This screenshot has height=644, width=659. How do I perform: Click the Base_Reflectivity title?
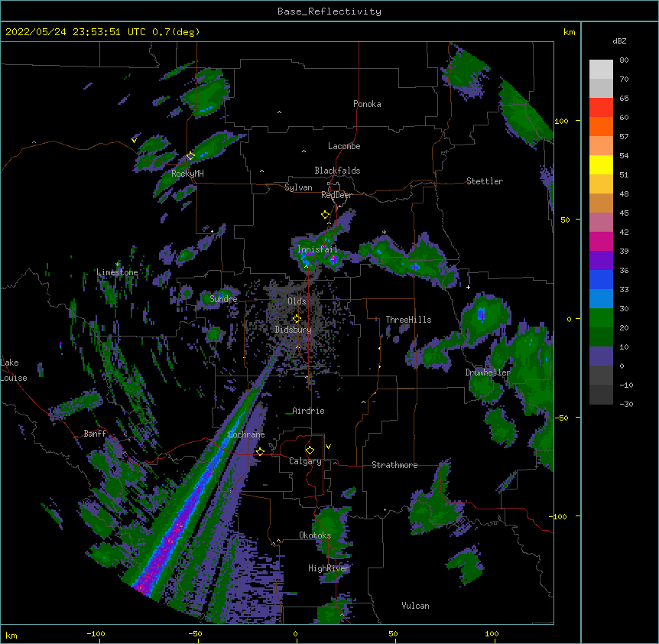click(329, 11)
